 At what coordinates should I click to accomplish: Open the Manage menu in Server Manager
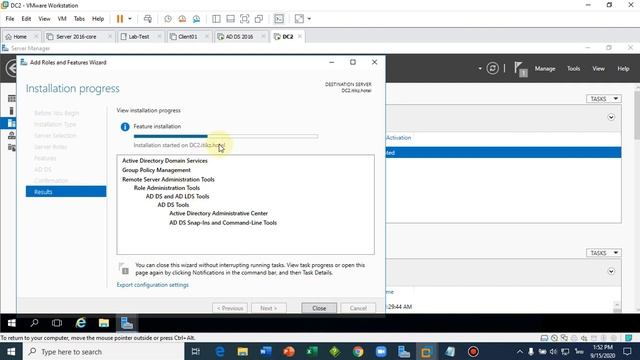click(545, 69)
